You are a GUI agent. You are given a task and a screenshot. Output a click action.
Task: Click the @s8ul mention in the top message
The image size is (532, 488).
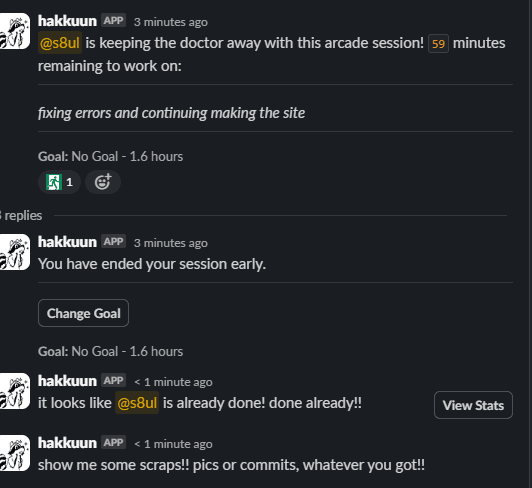click(x=60, y=43)
